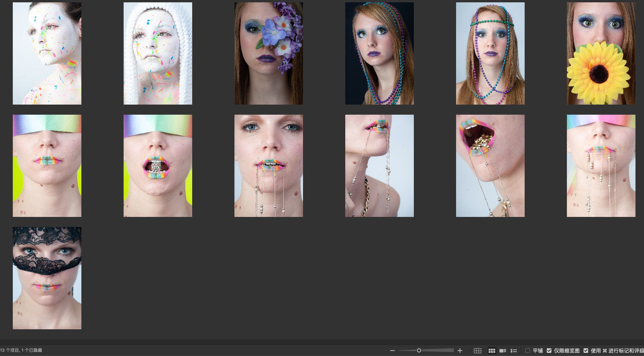Click the beaded headpiece portrait on light background
Screen dimensions: 644x356
(490, 53)
